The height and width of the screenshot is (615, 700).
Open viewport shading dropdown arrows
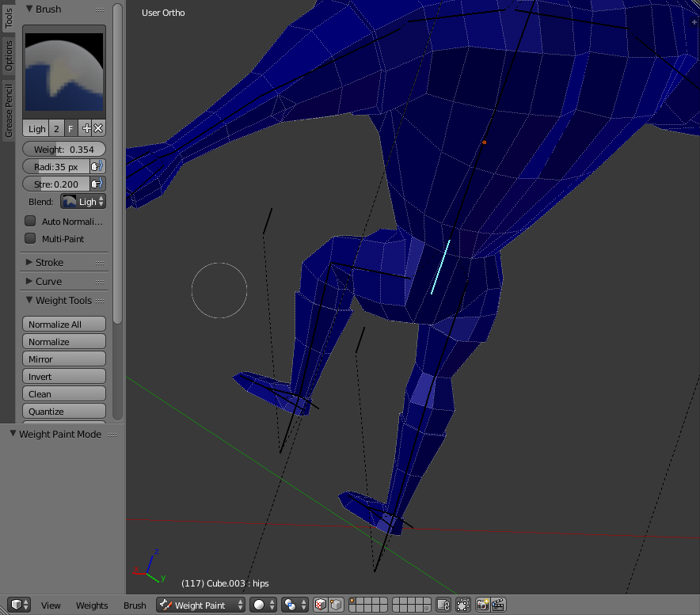272,605
